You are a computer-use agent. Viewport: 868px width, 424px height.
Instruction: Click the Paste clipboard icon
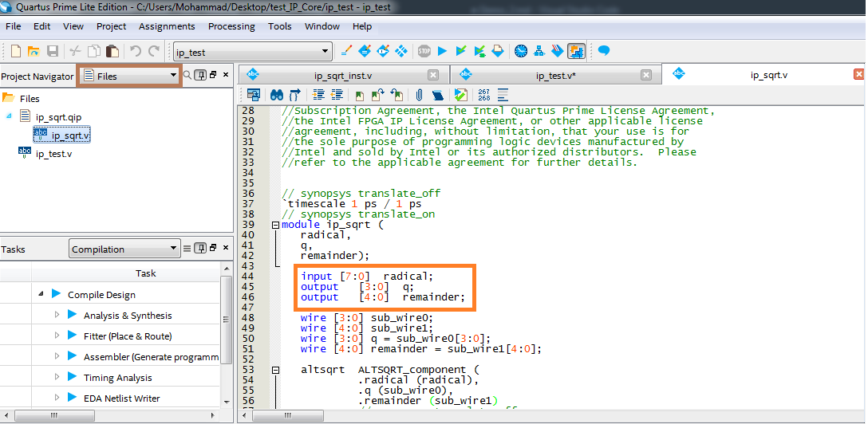click(112, 52)
